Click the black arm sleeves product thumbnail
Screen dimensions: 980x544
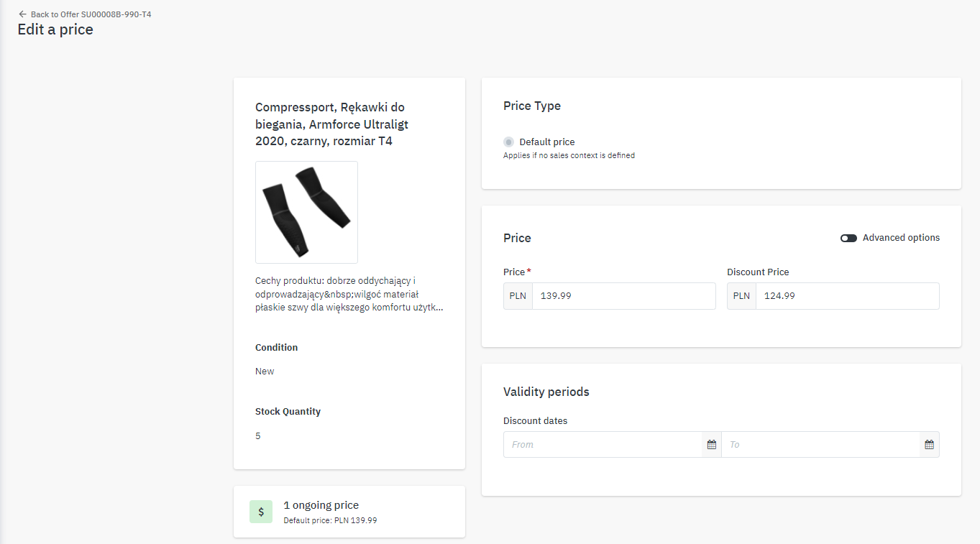click(x=306, y=212)
